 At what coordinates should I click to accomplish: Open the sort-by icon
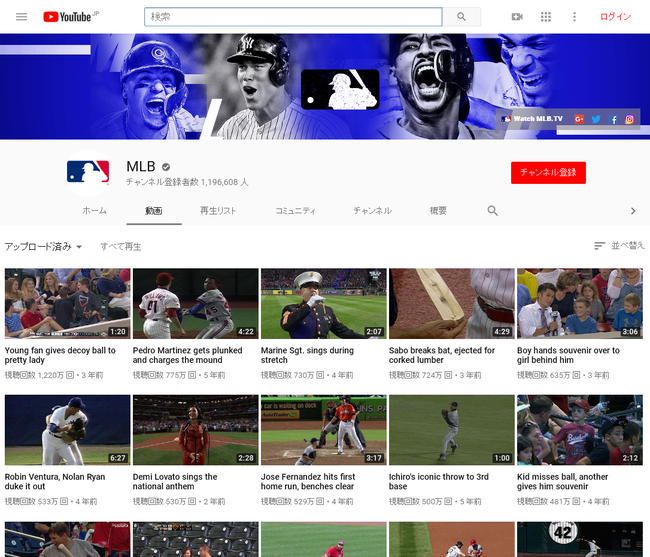[599, 246]
